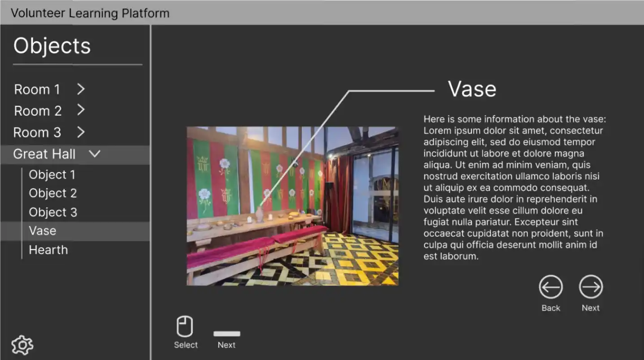Click the Objects panel title
Screen dimensions: 644x360
click(52, 45)
